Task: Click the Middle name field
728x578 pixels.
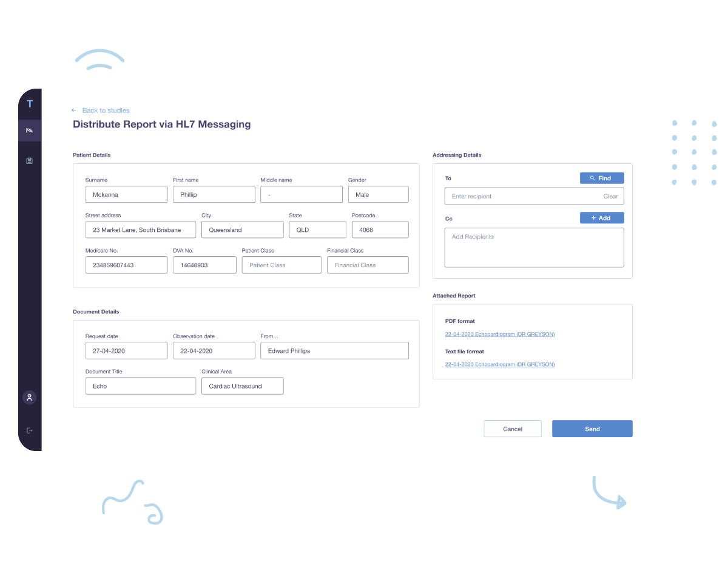Action: [302, 194]
